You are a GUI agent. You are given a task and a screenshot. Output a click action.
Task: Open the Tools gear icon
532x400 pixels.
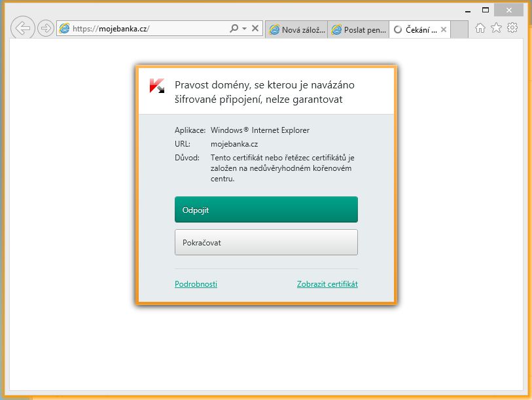[512, 28]
